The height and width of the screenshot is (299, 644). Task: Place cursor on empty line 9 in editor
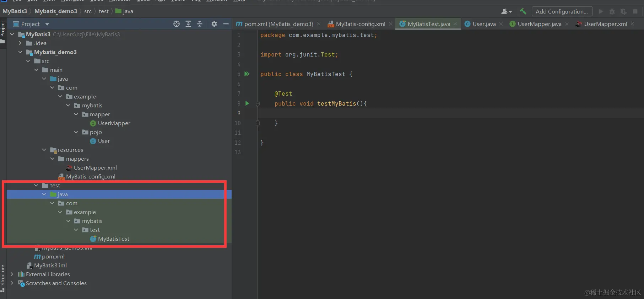[450, 113]
